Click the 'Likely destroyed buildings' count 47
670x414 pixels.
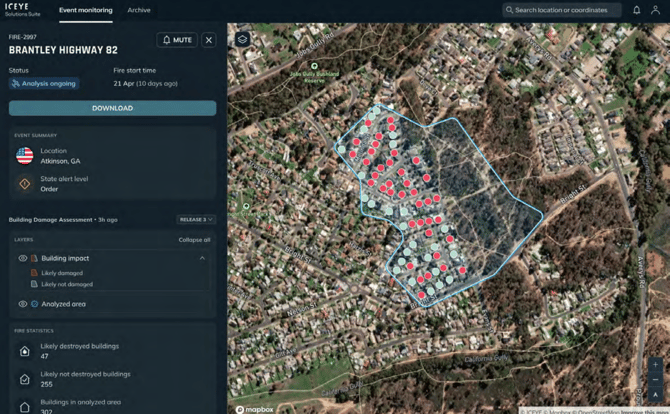(44, 356)
